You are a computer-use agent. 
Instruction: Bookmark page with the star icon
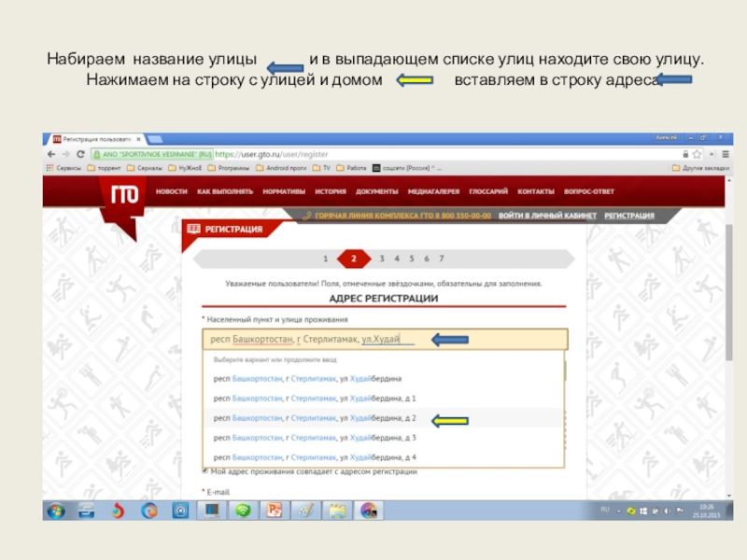(x=697, y=154)
